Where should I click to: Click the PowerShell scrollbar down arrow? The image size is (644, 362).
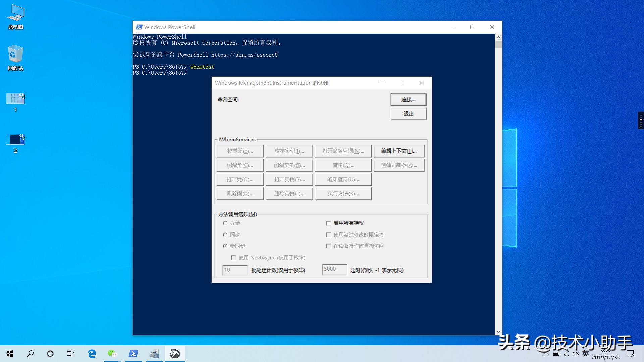coord(498,331)
